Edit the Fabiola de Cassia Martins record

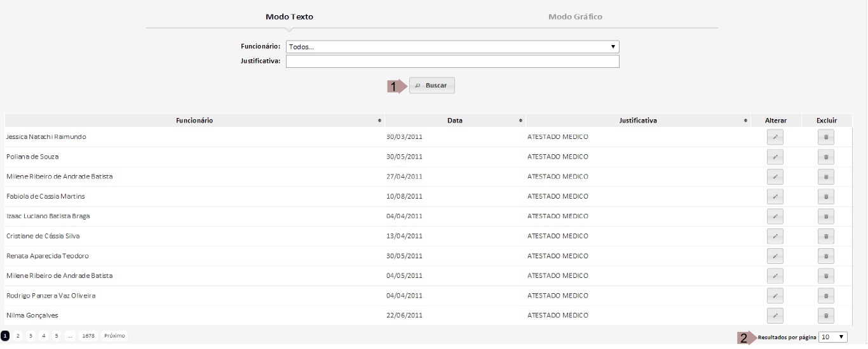coord(775,197)
